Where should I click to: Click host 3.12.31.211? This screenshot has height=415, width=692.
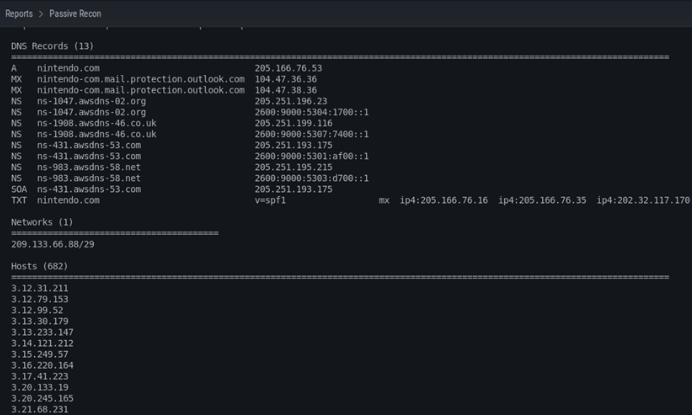click(40, 288)
